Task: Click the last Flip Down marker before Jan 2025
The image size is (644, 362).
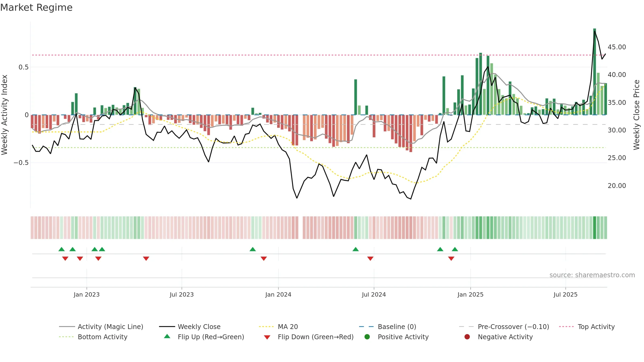Action: pyautogui.click(x=451, y=258)
